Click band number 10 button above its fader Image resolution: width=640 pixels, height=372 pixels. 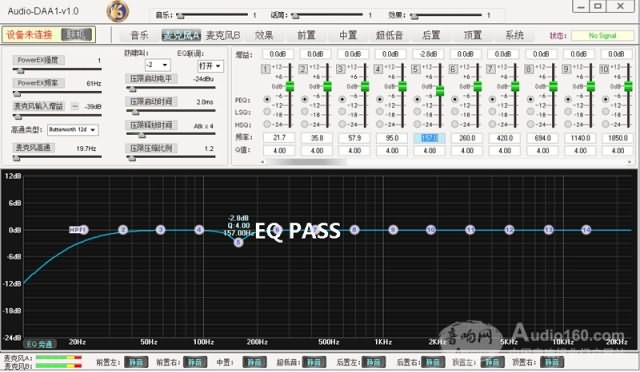604,69
